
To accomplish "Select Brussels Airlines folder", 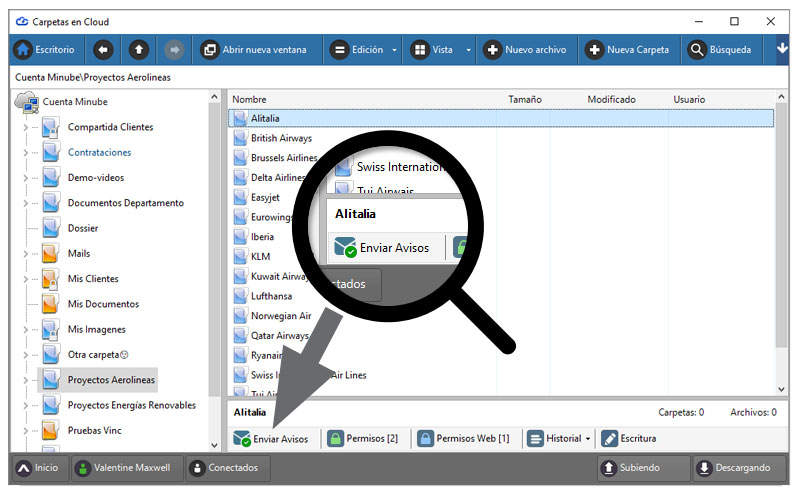I will pyautogui.click(x=284, y=158).
